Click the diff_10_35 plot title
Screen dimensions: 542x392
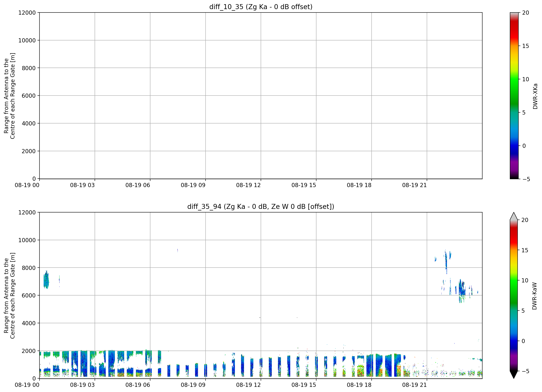coord(261,7)
